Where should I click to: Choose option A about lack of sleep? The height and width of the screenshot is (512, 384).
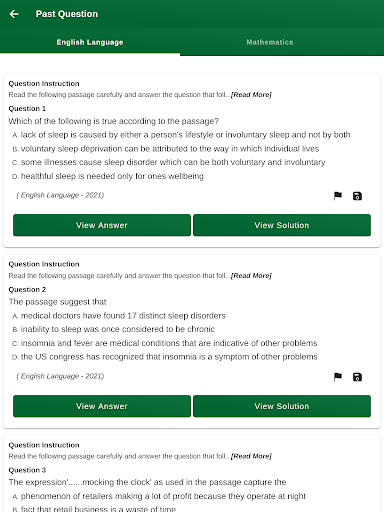click(x=181, y=135)
